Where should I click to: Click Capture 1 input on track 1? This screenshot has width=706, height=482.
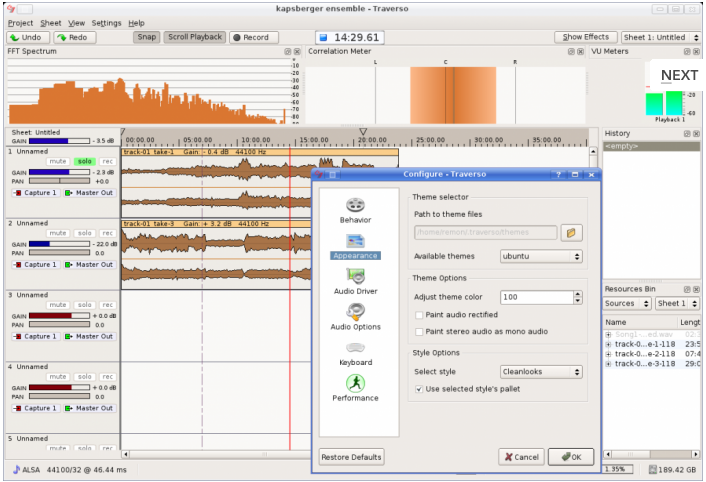36,193
